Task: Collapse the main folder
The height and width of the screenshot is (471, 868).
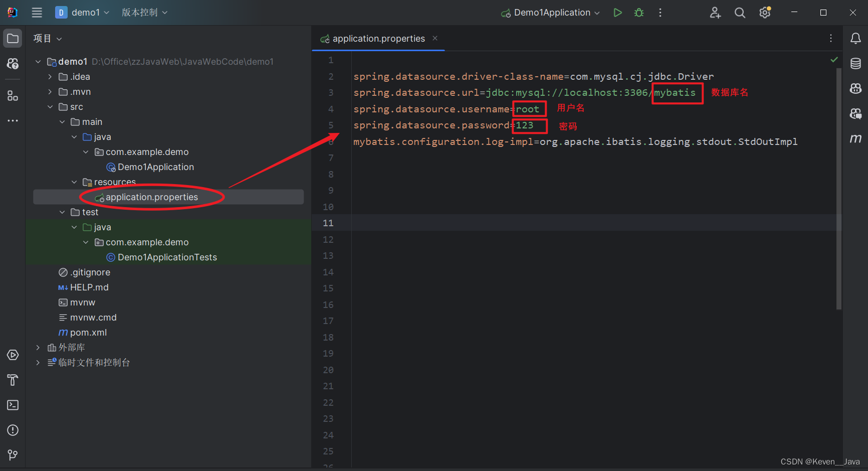Action: (62, 122)
